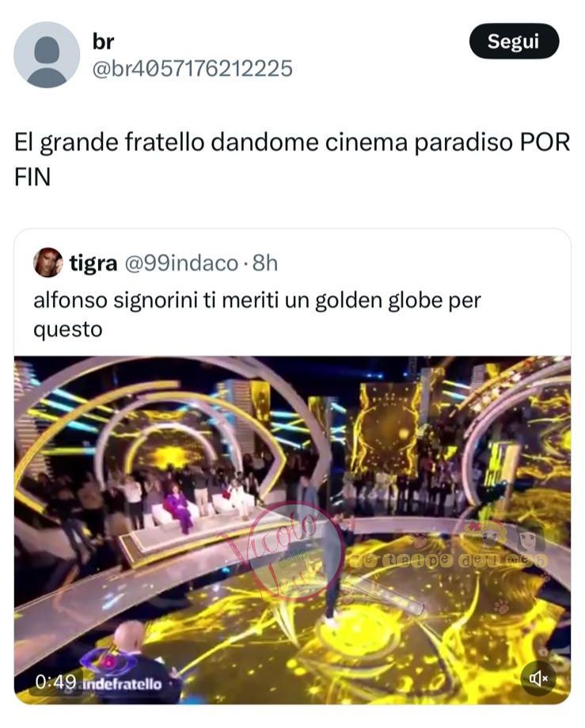The width and height of the screenshot is (585, 728).
Task: Visit the @br4057176212225 handle
Action: pyautogui.click(x=192, y=68)
